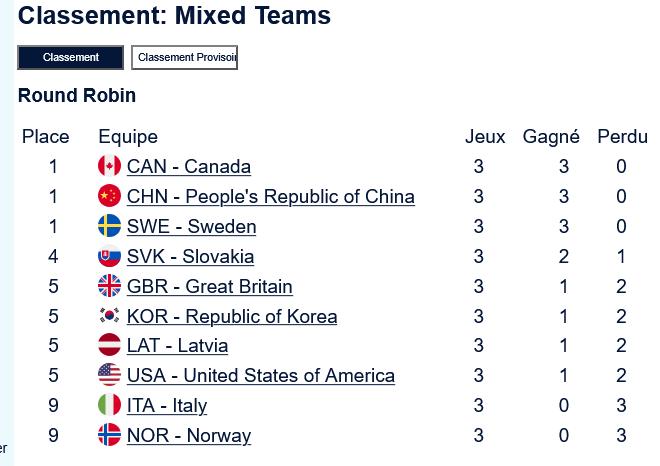Click the China flag icon
Image resolution: width=660 pixels, height=466 pixels.
[109, 196]
